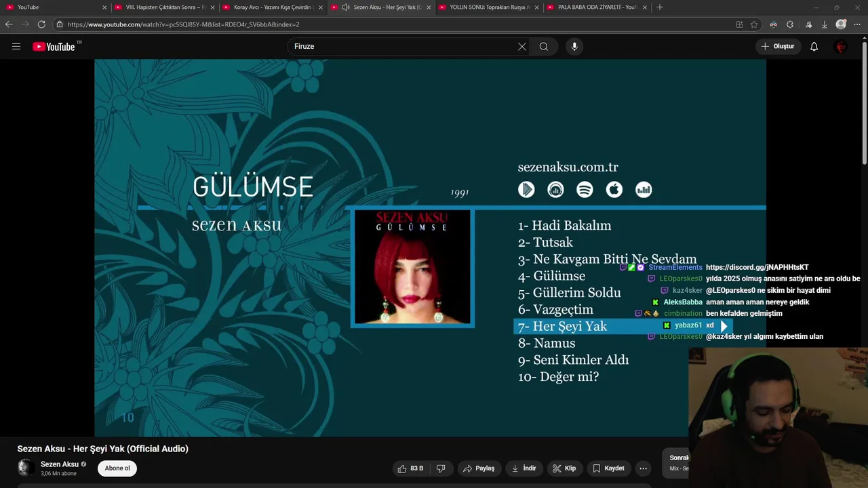Click track '9- Seni Kimler Aldı'

pos(573,360)
